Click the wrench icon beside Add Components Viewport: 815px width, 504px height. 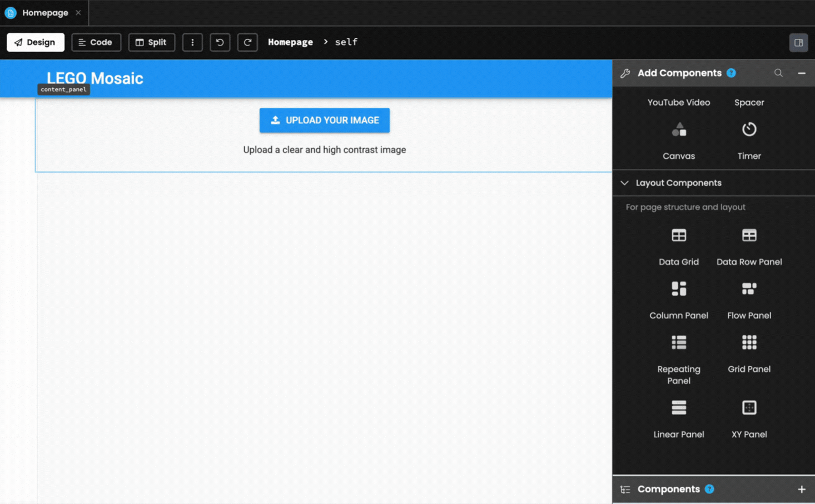pyautogui.click(x=625, y=73)
